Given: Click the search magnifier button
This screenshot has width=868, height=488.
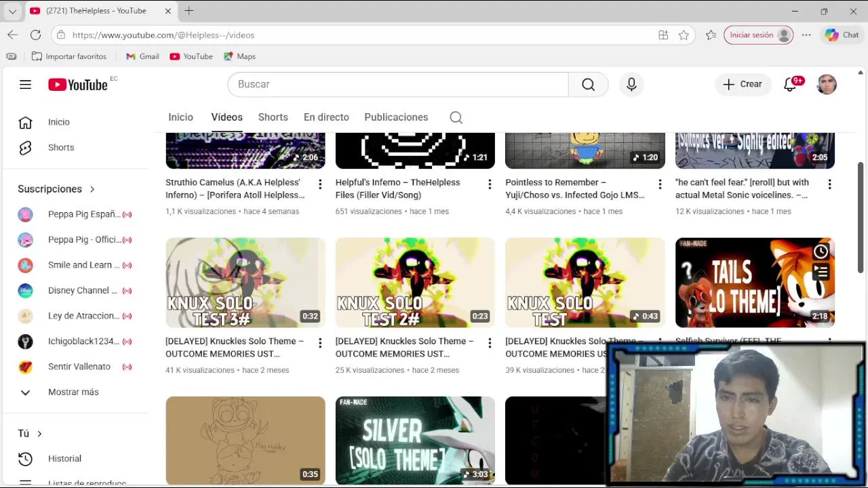Looking at the screenshot, I should [x=588, y=84].
